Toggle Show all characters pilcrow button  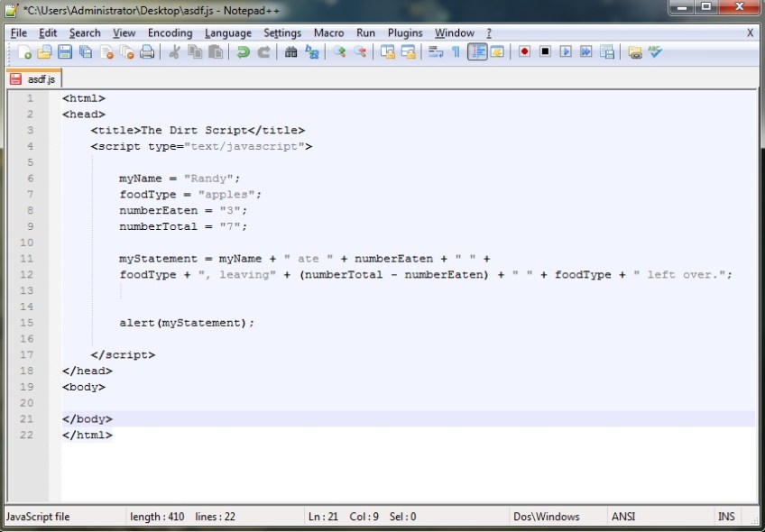click(x=456, y=52)
